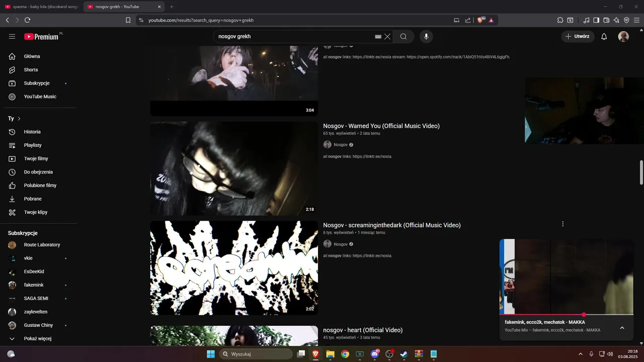The width and height of the screenshot is (644, 362).
Task: Open a new browser tab
Action: 172,7
